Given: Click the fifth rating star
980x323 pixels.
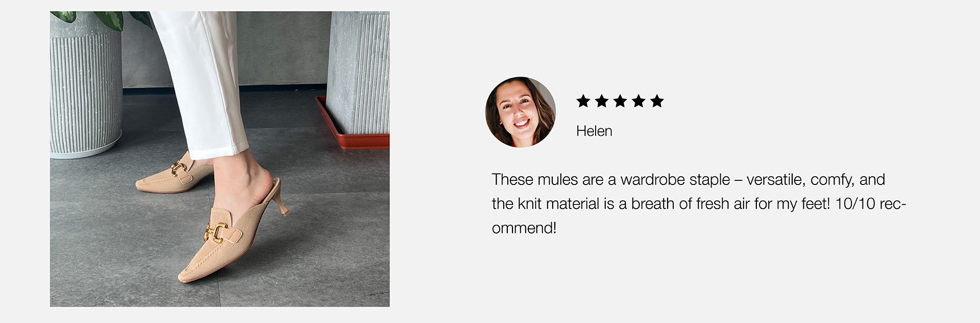Looking at the screenshot, I should [657, 101].
